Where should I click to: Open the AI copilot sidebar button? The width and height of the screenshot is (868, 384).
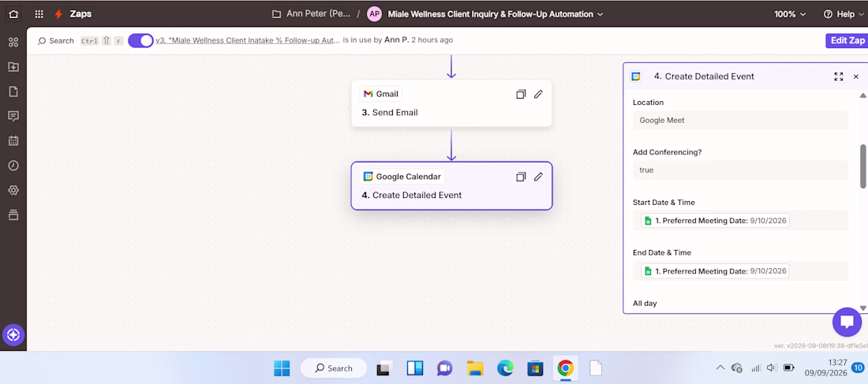[13, 335]
